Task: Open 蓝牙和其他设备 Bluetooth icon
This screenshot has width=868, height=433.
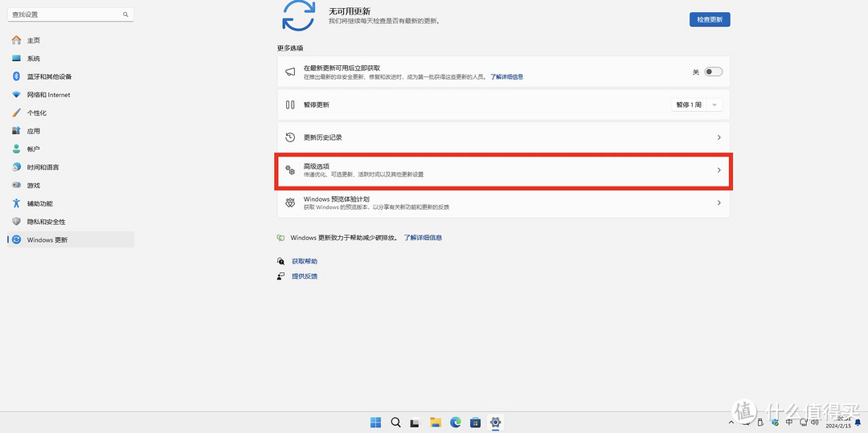Action: pyautogui.click(x=17, y=76)
